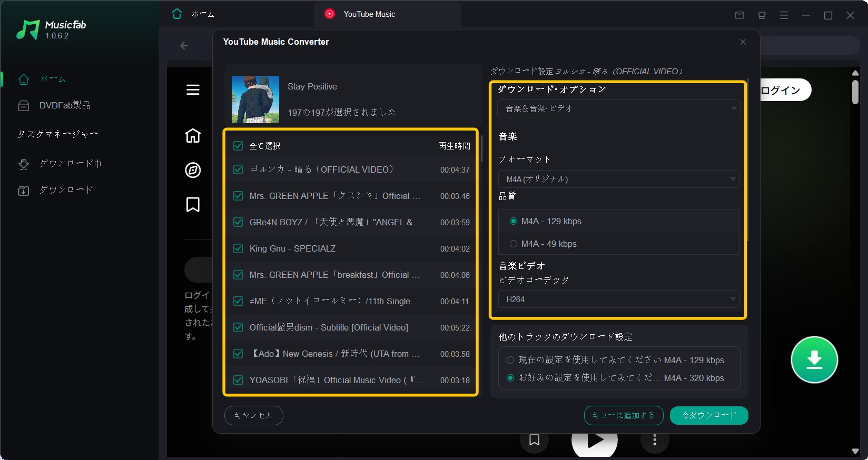Viewport: 868px width, 460px height.
Task: Click the page scrollbar up arrow
Action: [855, 73]
